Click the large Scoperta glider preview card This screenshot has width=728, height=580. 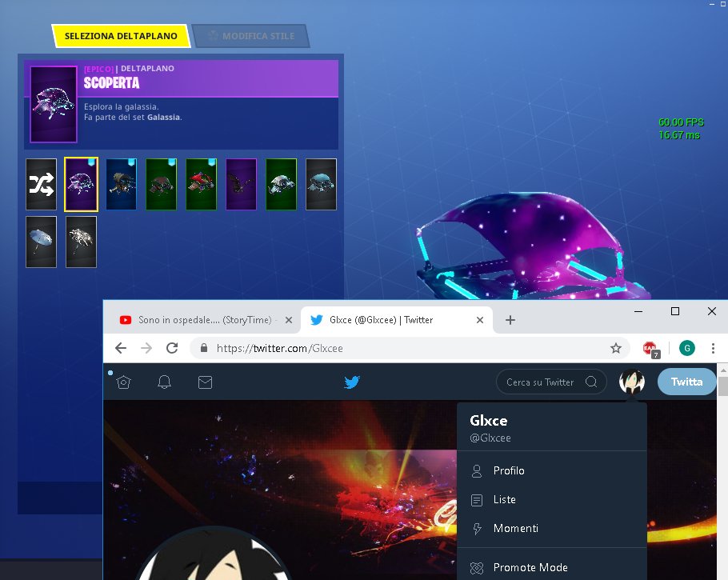[x=54, y=104]
